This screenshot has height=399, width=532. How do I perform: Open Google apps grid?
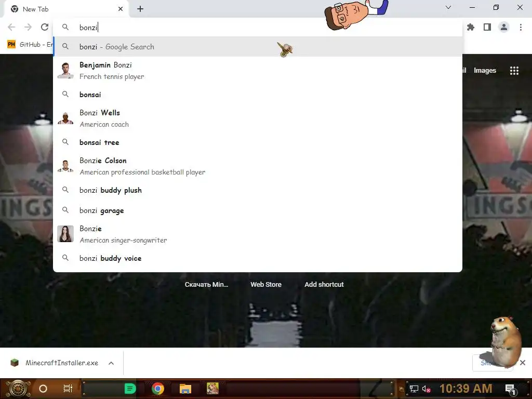coord(514,71)
